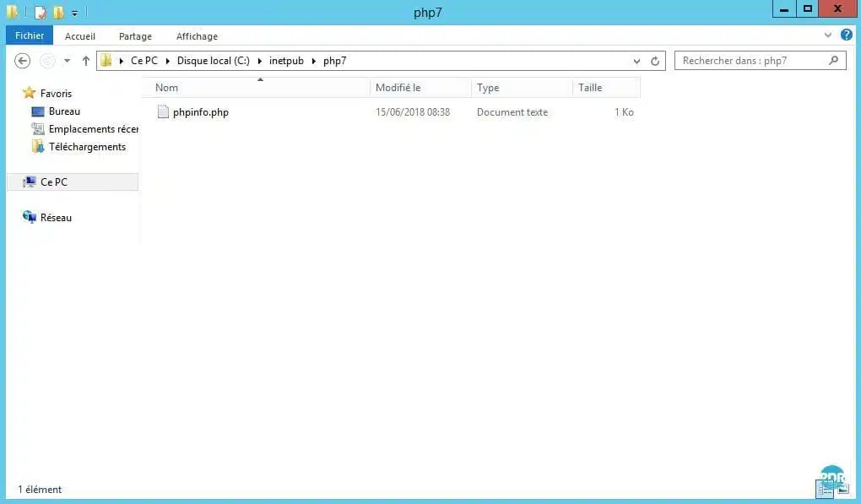Sort files by the Nom column
Image resolution: width=861 pixels, height=504 pixels.
pyautogui.click(x=256, y=88)
